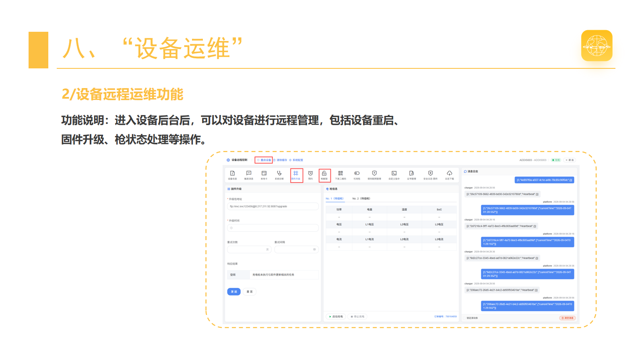Focus the 重试间隔 retry interval field

297,249
